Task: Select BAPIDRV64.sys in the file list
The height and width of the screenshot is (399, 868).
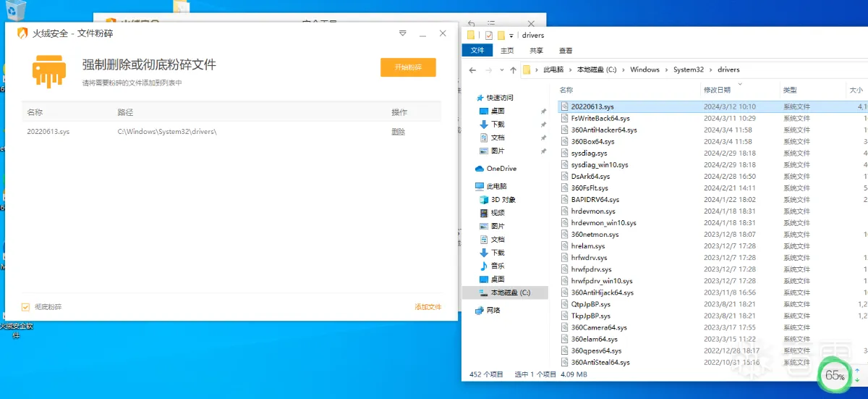Action: click(595, 199)
